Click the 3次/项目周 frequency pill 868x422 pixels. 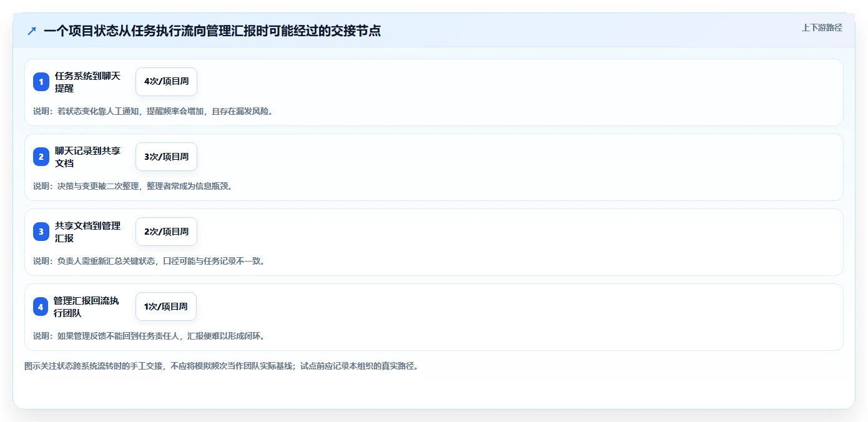(166, 157)
